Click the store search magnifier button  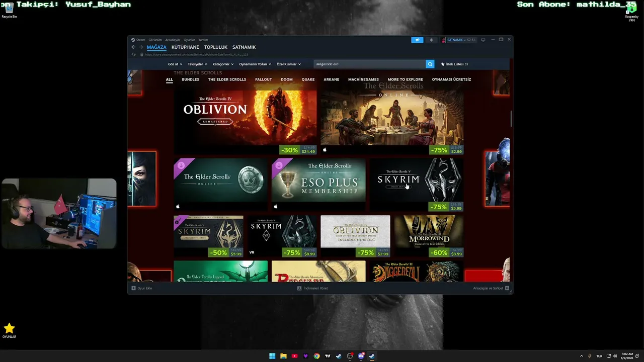click(430, 64)
